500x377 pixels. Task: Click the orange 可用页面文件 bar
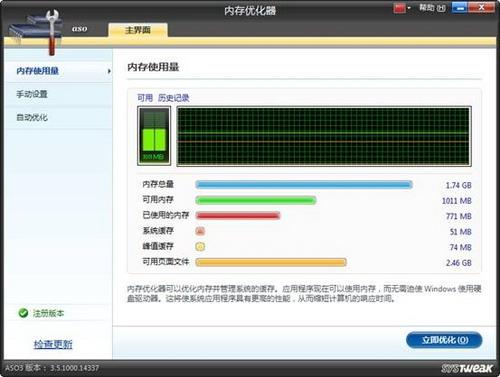[271, 262]
